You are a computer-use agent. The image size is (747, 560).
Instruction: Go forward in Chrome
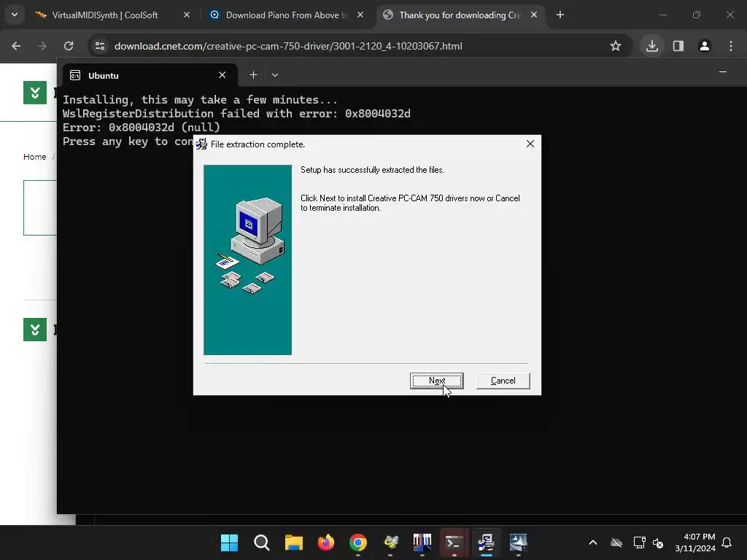click(42, 46)
